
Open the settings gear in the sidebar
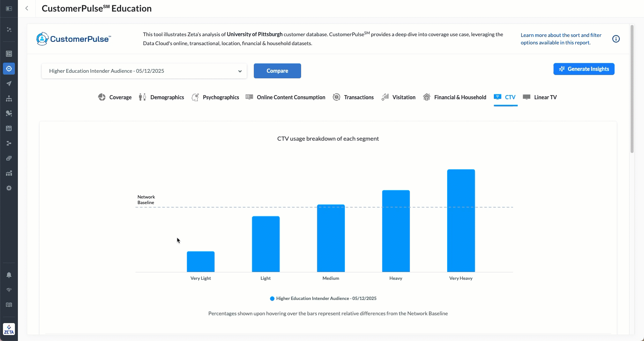tap(9, 188)
